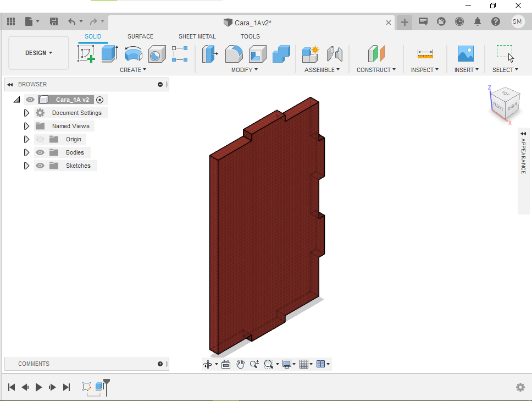Select the Shell tool

[x=258, y=54]
